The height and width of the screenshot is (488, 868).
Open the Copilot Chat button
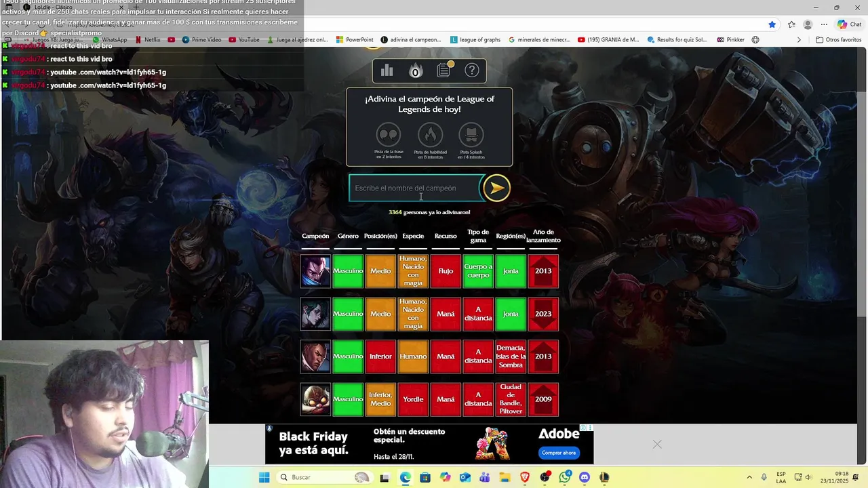[x=849, y=24]
